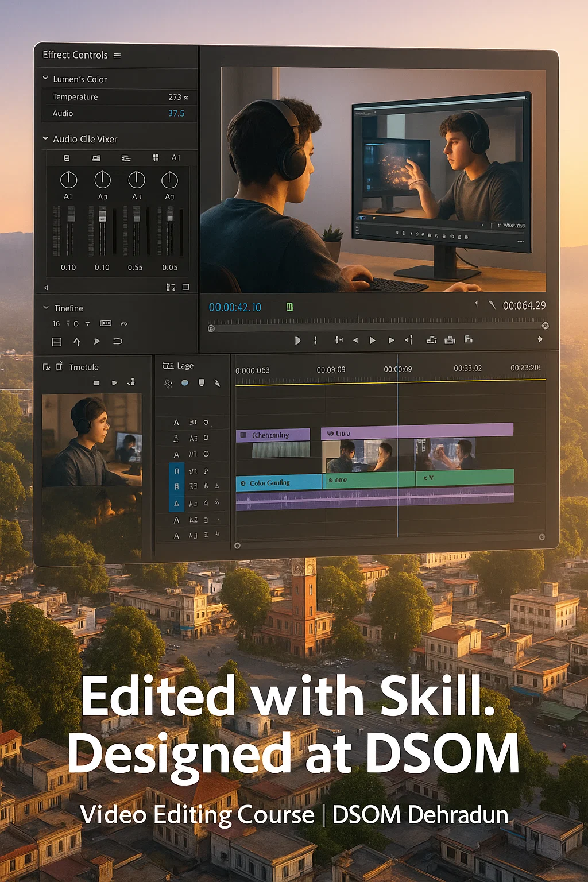Toggle the first blue highlighted track target
This screenshot has height=882, width=588.
pos(176,471)
